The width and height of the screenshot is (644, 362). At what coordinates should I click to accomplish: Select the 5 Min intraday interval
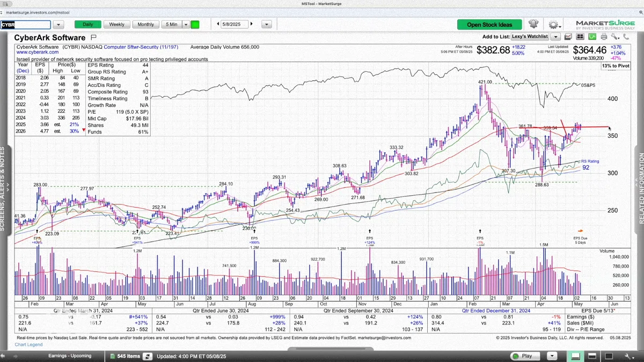pyautogui.click(x=172, y=24)
